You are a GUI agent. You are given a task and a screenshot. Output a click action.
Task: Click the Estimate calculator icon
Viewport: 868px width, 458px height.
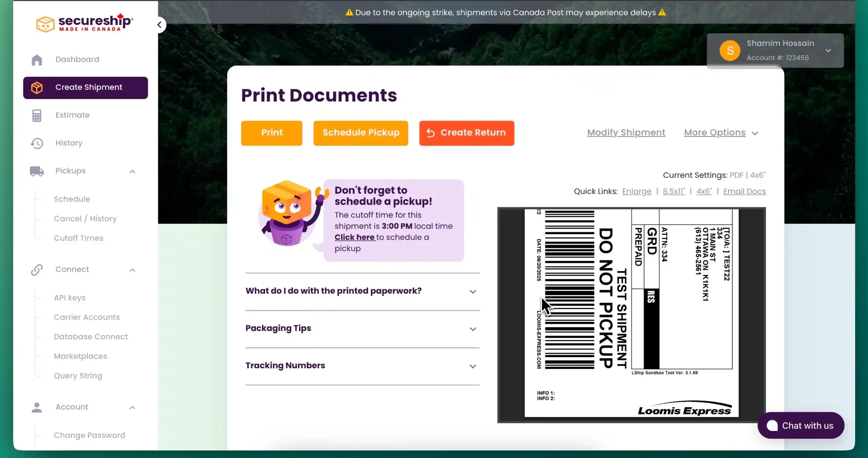[37, 115]
